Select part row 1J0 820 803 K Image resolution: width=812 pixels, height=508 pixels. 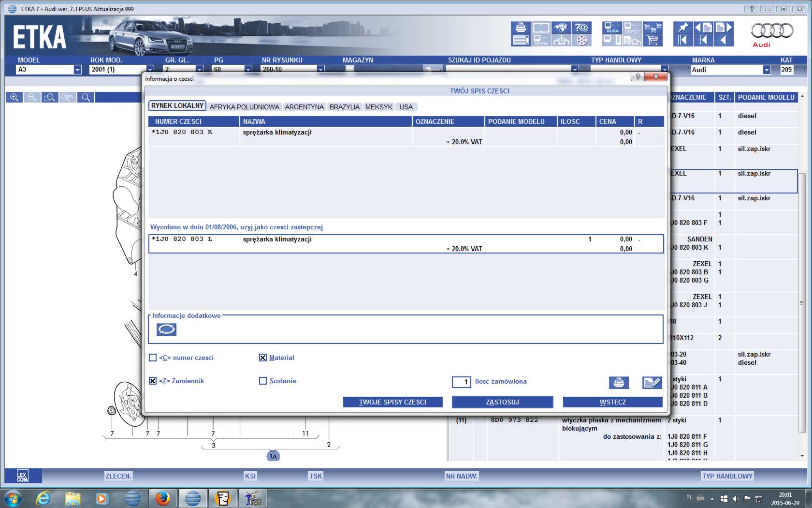pos(406,137)
